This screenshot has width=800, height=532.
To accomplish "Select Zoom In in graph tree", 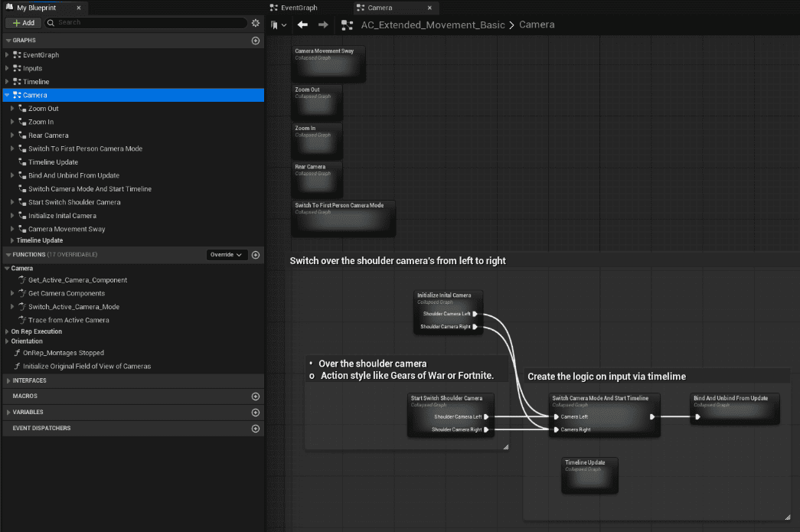I will click(41, 122).
